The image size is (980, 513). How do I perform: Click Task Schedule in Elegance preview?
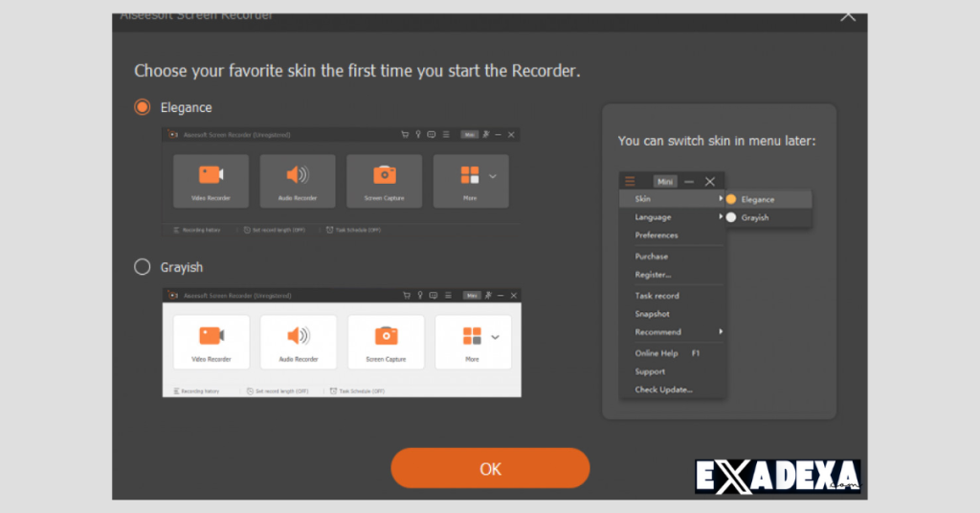pyautogui.click(x=354, y=230)
